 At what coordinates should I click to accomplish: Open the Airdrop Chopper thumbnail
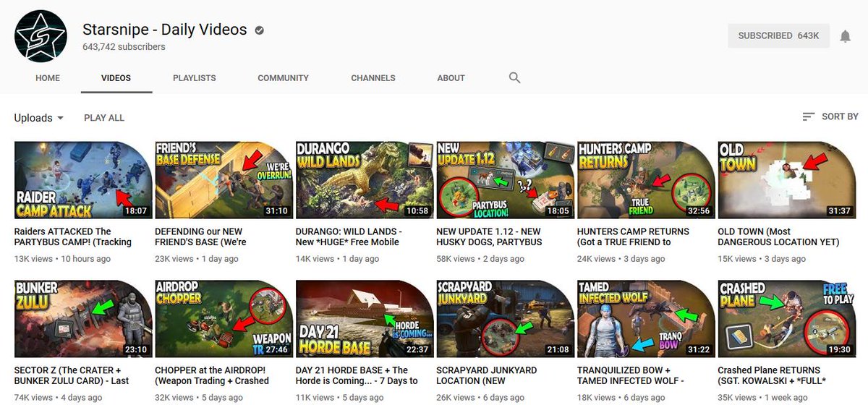coord(224,320)
